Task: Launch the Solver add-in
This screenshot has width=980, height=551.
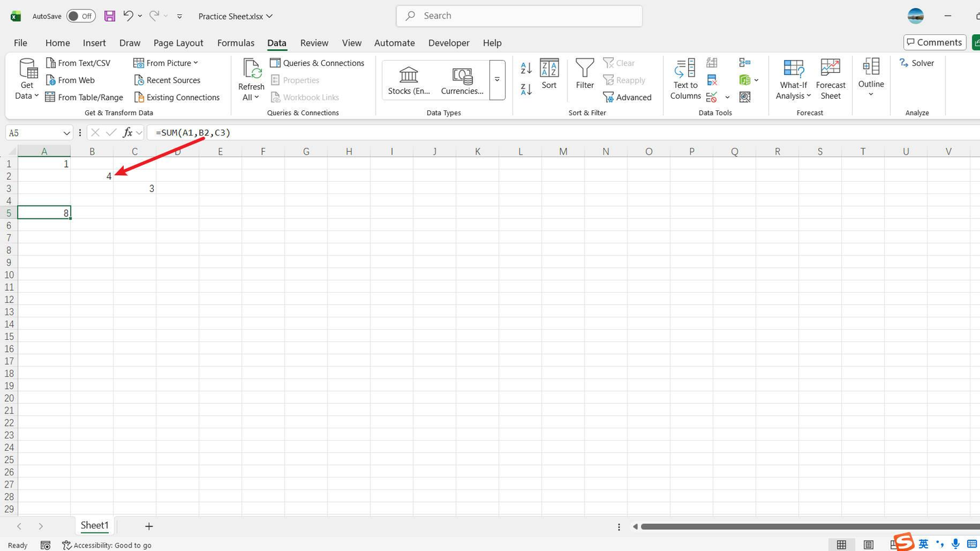Action: 917,63
